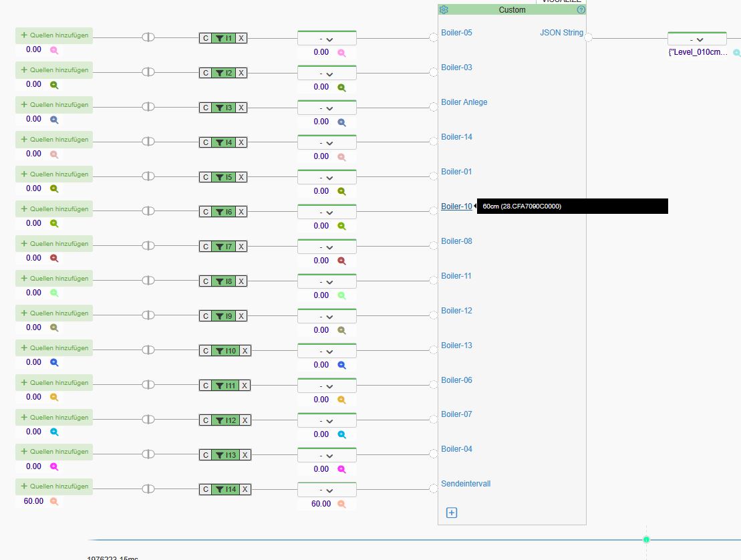Open the dropdown feeding Boiler-05 input
The width and height of the screenshot is (741, 560).
pyautogui.click(x=326, y=39)
